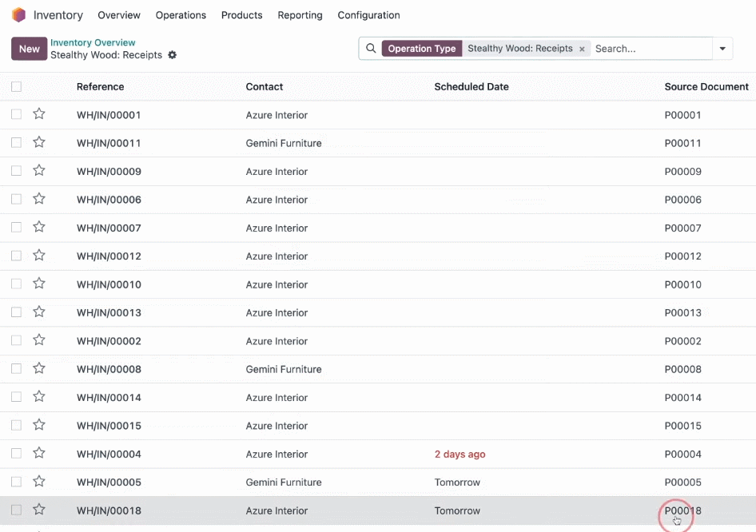Open the Configuration menu
The height and width of the screenshot is (532, 756).
(369, 15)
